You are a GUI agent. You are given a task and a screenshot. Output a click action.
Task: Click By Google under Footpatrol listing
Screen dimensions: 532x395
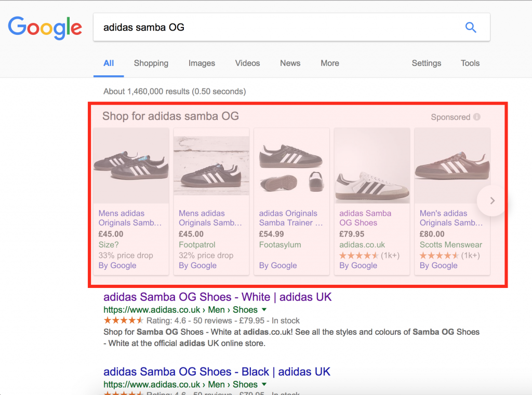coord(198,266)
